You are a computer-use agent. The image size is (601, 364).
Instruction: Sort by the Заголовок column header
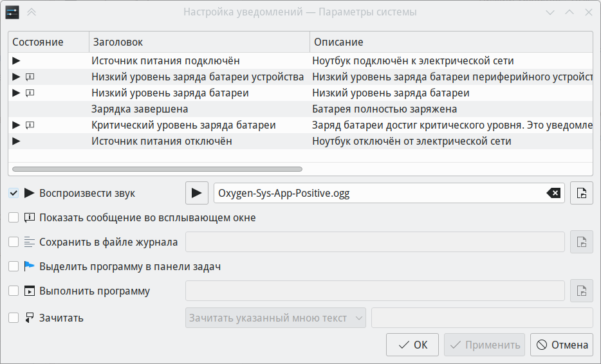click(199, 42)
